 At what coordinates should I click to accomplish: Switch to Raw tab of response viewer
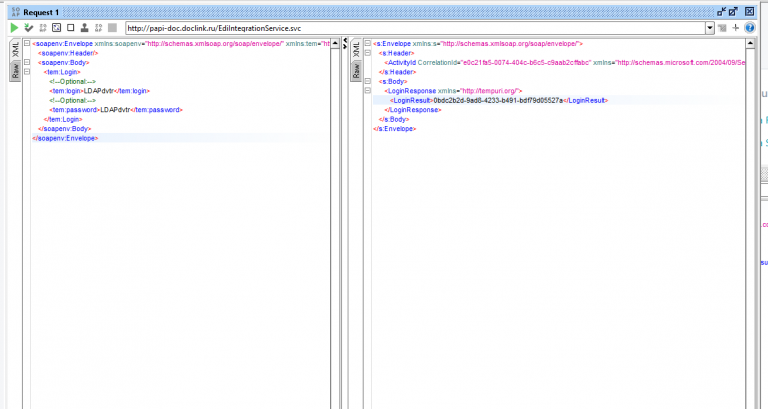(356, 71)
